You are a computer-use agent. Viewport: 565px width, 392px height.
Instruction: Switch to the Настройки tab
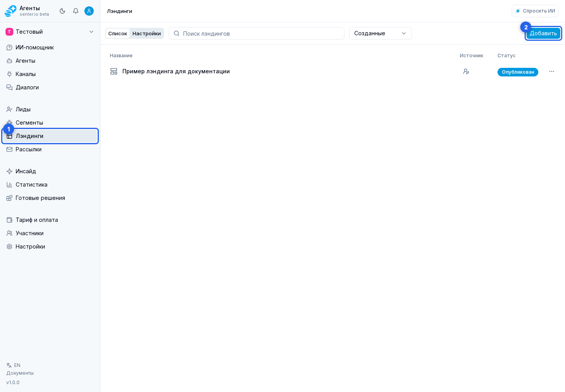147,33
